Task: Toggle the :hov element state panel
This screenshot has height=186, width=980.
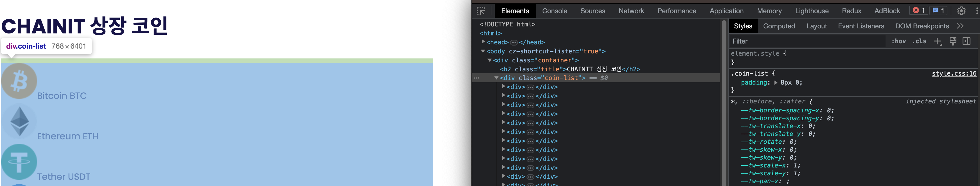Action: click(x=898, y=41)
